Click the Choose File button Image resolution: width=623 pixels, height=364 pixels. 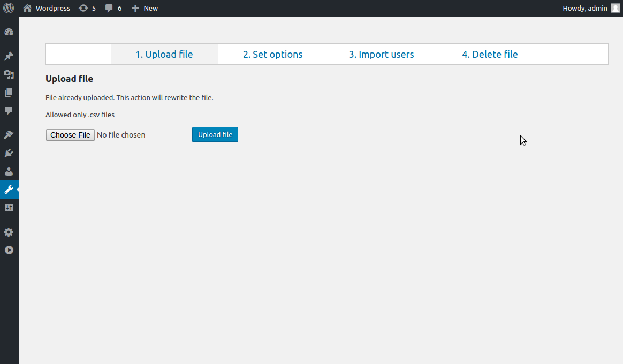(x=70, y=135)
